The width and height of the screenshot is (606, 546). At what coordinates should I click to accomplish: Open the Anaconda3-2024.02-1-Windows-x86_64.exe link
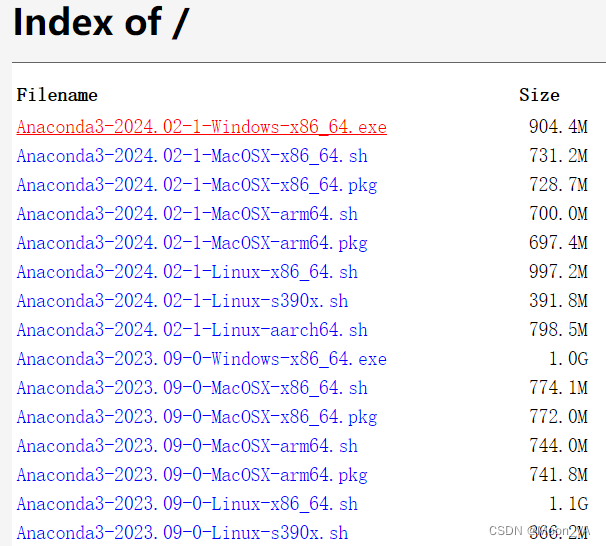201,127
